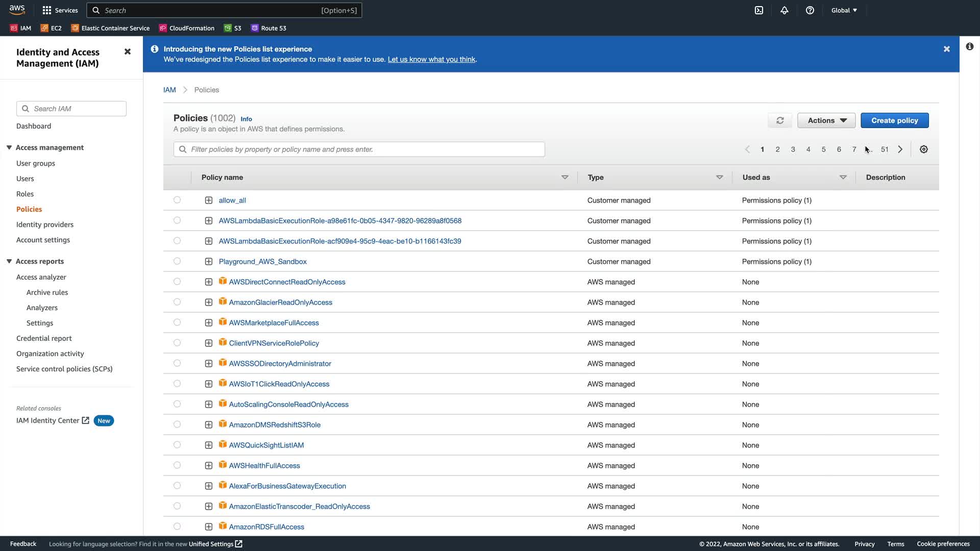Open the Roles page in sidebar
980x551 pixels.
[x=25, y=194]
